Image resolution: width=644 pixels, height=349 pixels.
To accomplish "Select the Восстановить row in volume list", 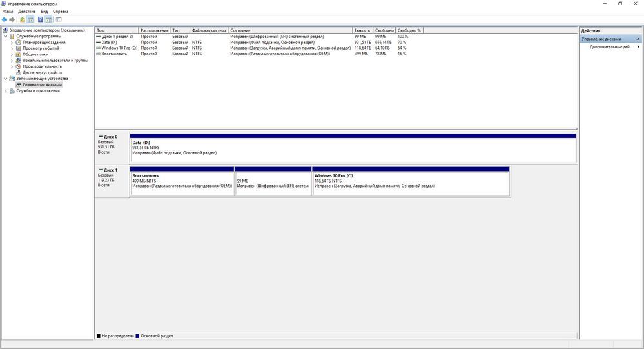I will pos(115,54).
